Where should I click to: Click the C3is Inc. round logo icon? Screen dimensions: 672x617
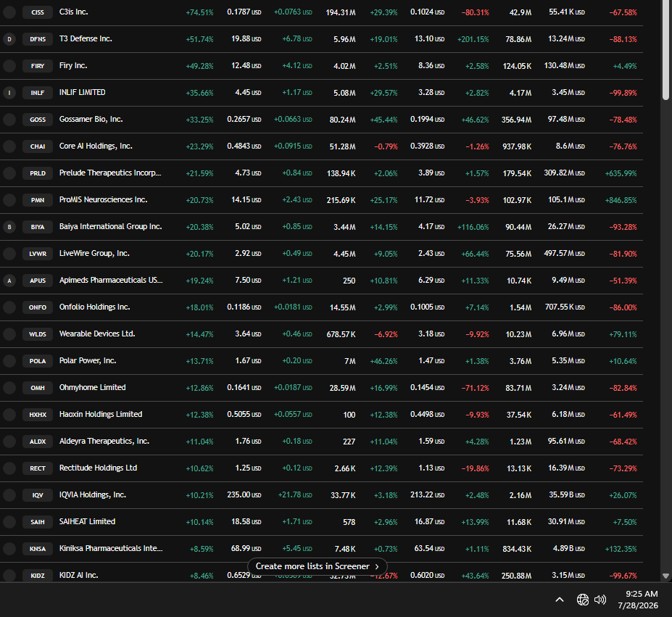coord(9,12)
